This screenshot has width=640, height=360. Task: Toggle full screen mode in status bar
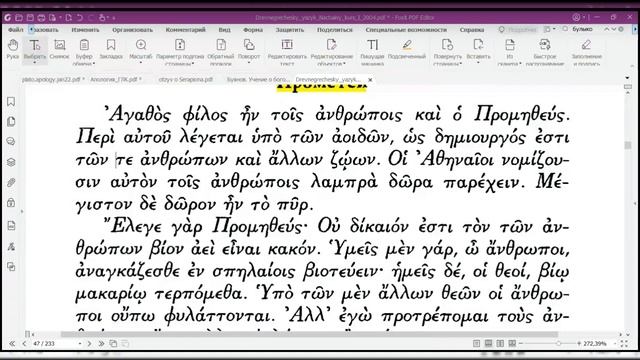coord(624,344)
